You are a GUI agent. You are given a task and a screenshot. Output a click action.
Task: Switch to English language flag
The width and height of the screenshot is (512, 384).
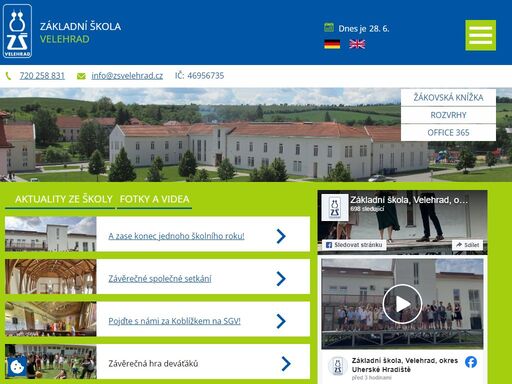pos(357,44)
